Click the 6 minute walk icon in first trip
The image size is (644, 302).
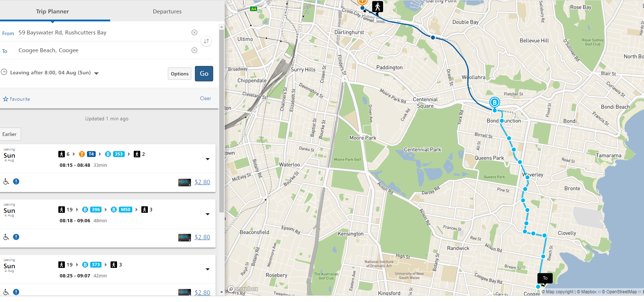tap(62, 154)
